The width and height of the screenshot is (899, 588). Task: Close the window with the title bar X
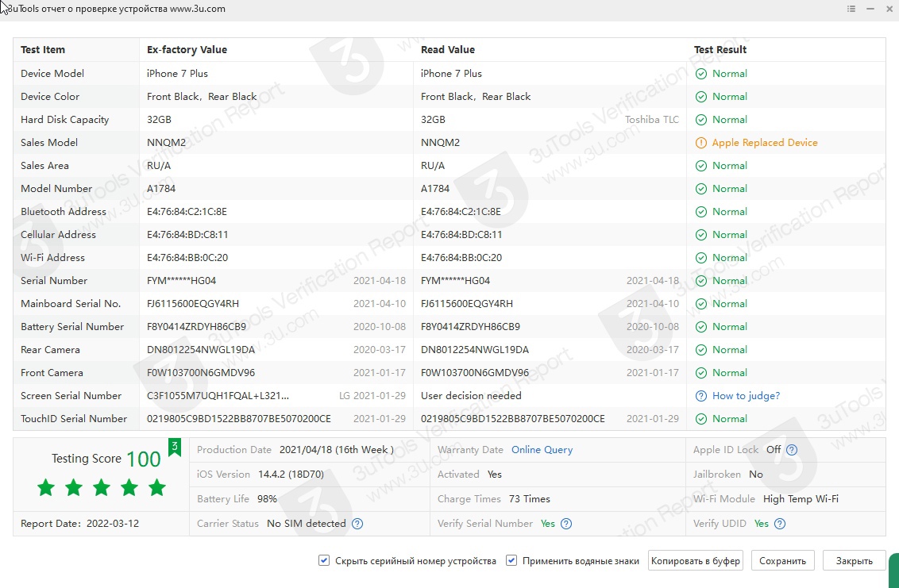[889, 9]
